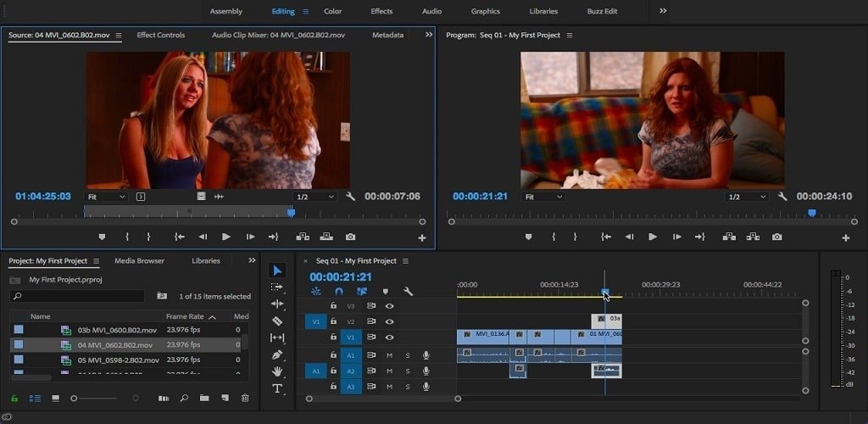This screenshot has height=424, width=868.
Task: Open Source monitor Fit zoom dropdown
Action: 107,197
